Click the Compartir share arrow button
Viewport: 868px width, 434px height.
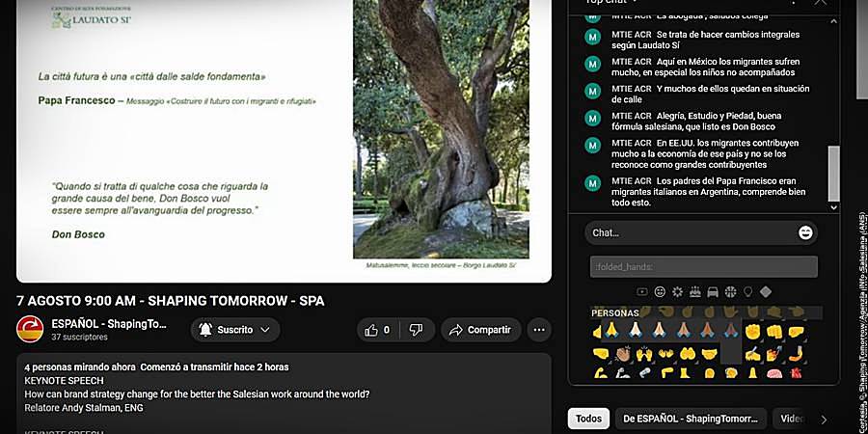click(x=481, y=330)
